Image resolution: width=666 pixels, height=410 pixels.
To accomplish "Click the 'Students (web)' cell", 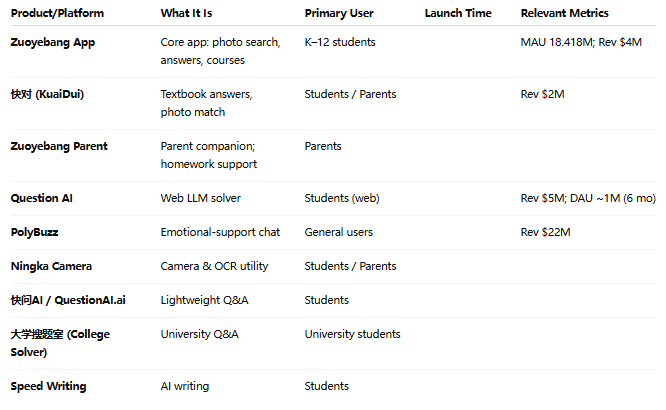I will [342, 198].
